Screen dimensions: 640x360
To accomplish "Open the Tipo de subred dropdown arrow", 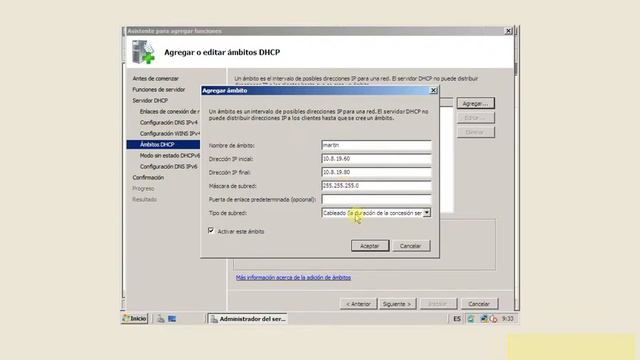I will (427, 213).
